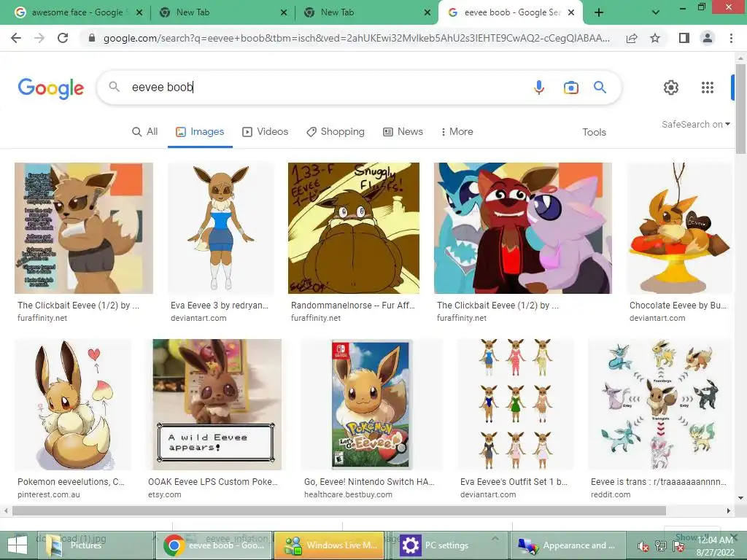Open the Tools filter button
This screenshot has height=560, width=747.
[594, 133]
